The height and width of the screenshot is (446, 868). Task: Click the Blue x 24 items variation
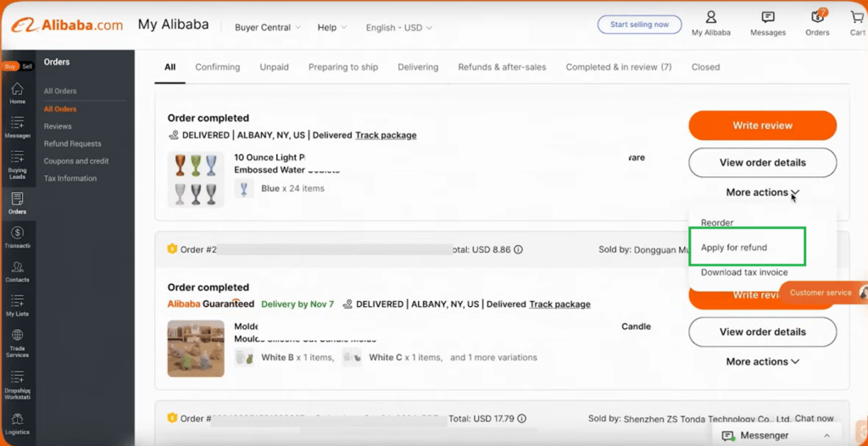[292, 188]
